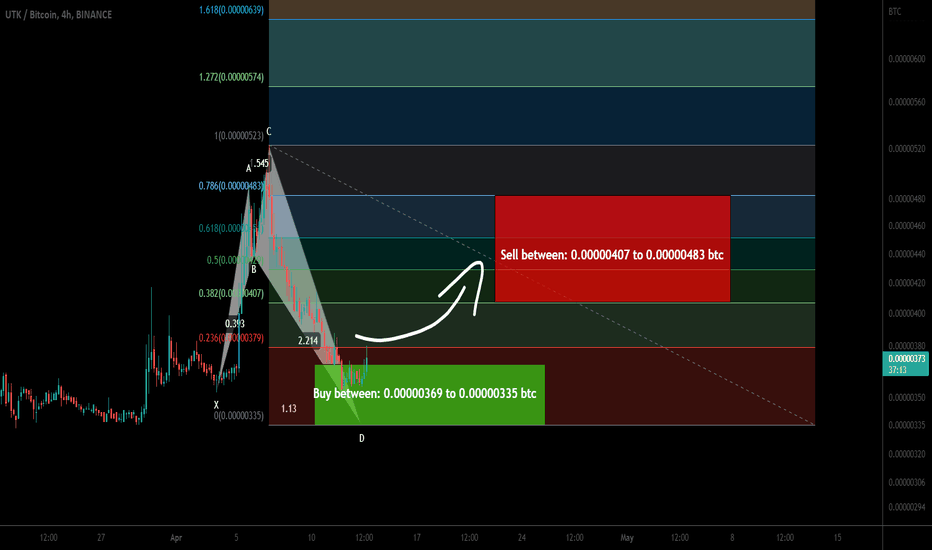
Task: Click the May label on time axis
Action: pyautogui.click(x=627, y=538)
